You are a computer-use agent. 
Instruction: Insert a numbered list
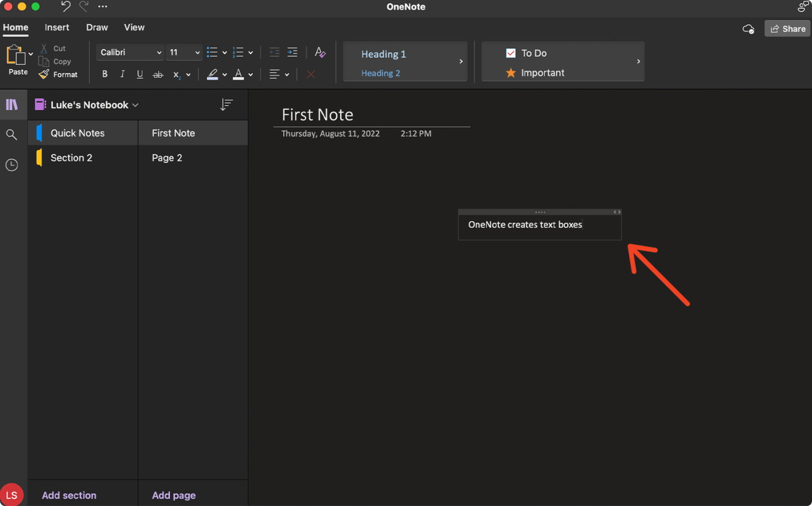238,52
